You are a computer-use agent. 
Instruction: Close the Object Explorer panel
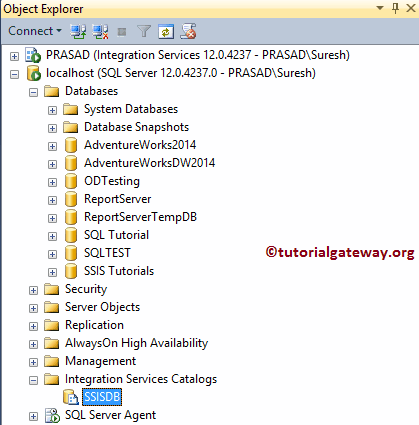pos(411,8)
